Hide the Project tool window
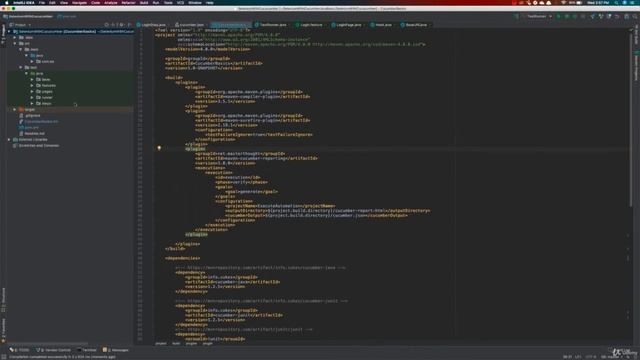This screenshot has height=360, width=640. tap(129, 25)
